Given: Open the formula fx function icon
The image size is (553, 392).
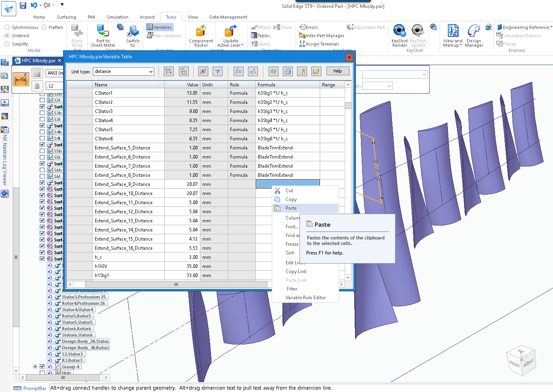Looking at the screenshot, I should click(x=238, y=71).
